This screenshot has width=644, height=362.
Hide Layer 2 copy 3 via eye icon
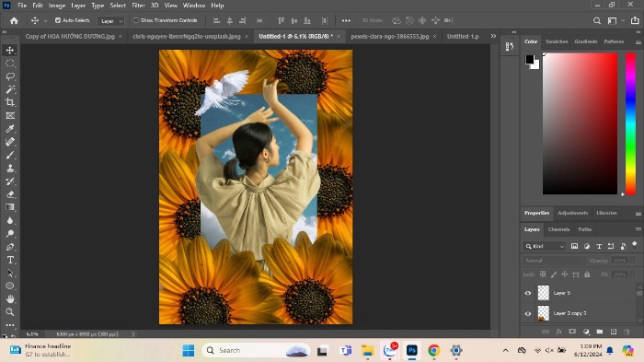528,314
